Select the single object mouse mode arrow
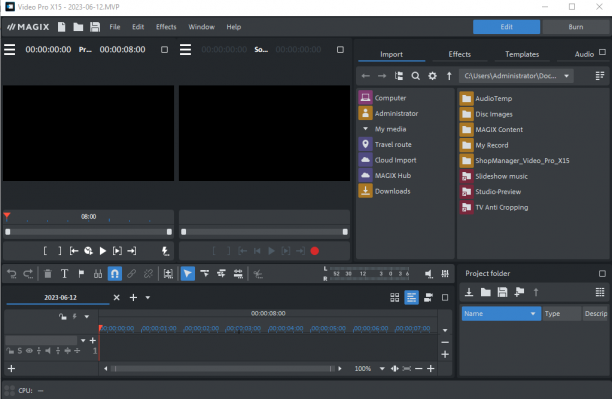 [x=188, y=274]
